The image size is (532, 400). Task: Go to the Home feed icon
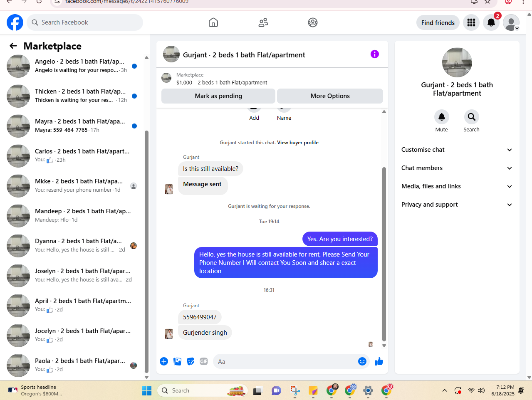213,22
